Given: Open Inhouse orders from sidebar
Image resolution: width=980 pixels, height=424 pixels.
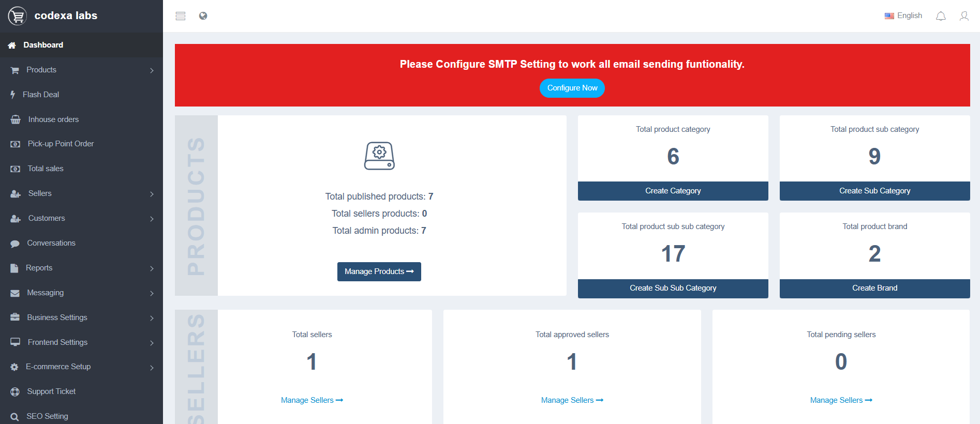Looking at the screenshot, I should 53,119.
